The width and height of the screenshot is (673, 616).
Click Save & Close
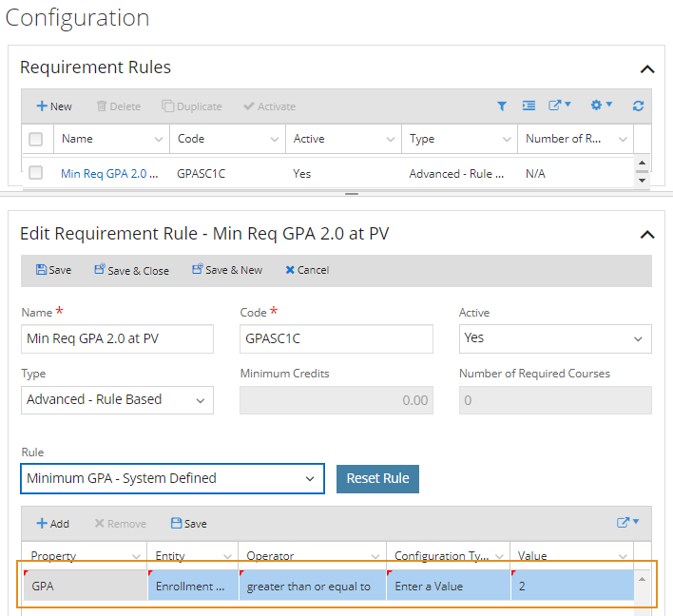click(132, 270)
